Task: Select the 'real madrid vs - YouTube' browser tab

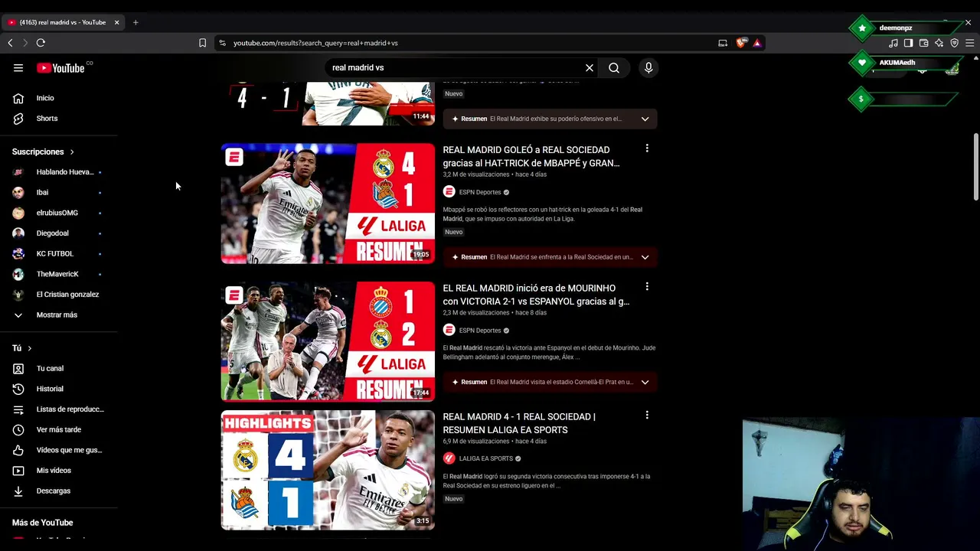Action: tap(63, 22)
